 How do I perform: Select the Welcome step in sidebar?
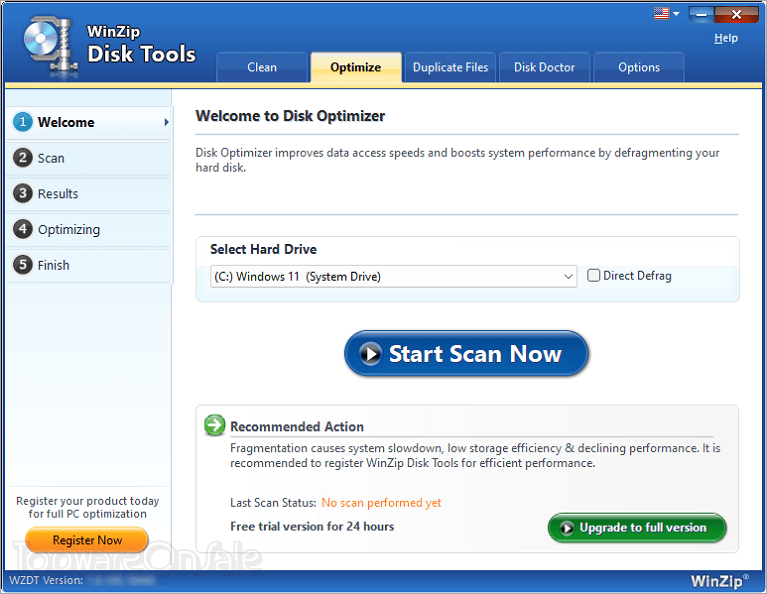[89, 122]
